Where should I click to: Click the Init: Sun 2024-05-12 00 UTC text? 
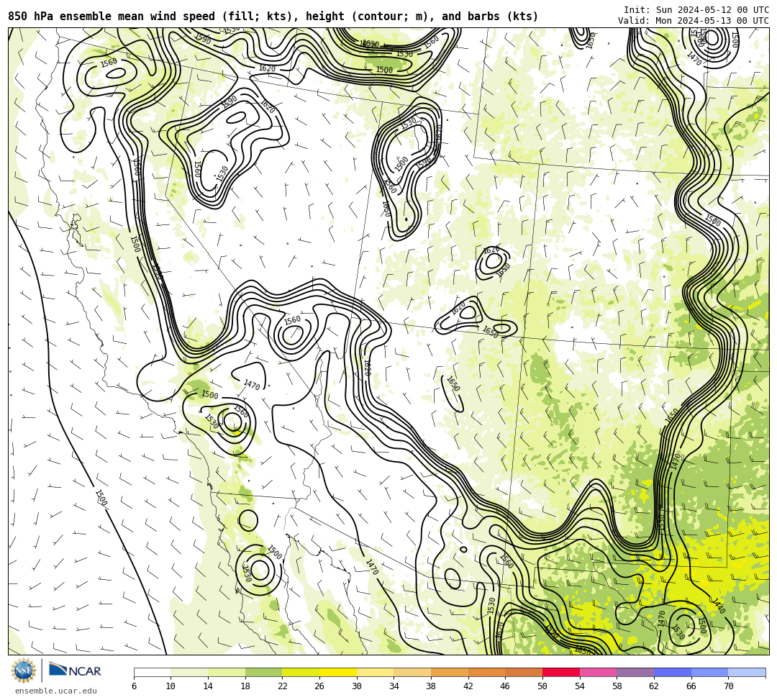point(696,10)
